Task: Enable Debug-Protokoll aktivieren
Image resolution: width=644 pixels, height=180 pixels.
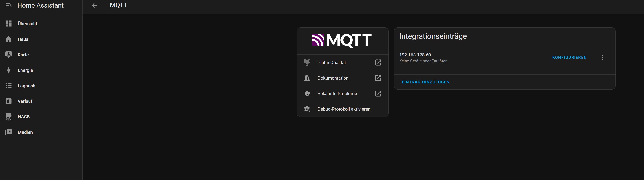Action: pyautogui.click(x=344, y=109)
